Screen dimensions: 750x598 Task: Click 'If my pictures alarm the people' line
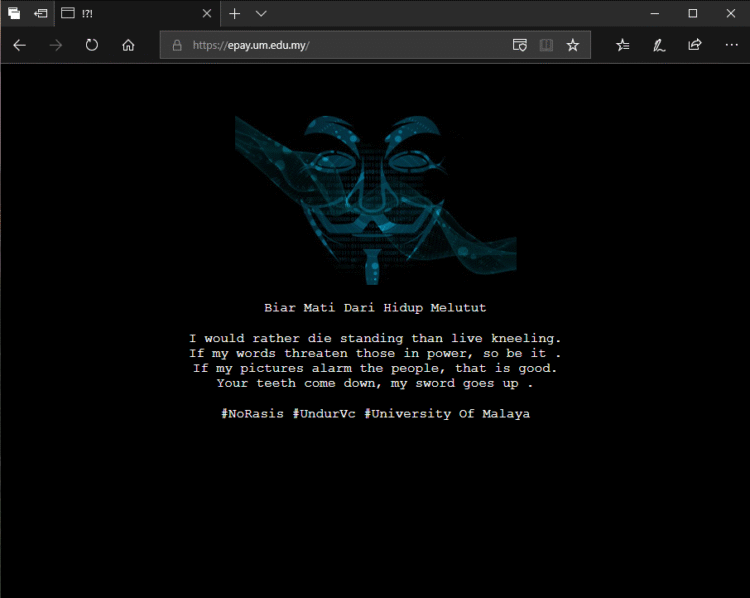(x=375, y=368)
